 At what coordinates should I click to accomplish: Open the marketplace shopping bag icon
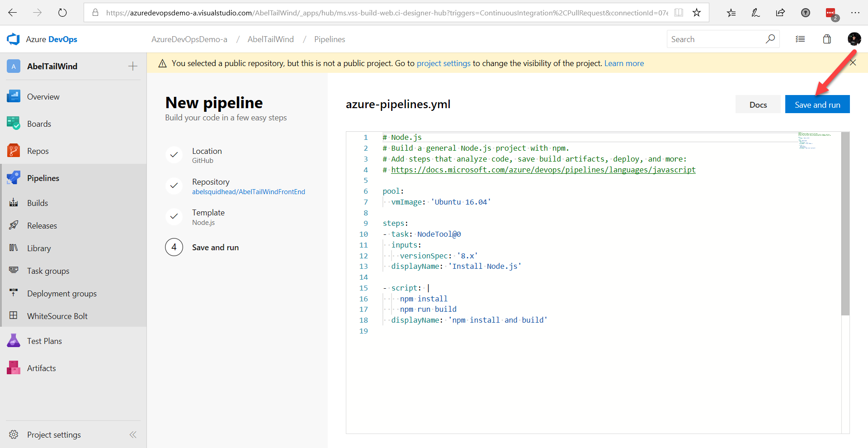coord(827,39)
